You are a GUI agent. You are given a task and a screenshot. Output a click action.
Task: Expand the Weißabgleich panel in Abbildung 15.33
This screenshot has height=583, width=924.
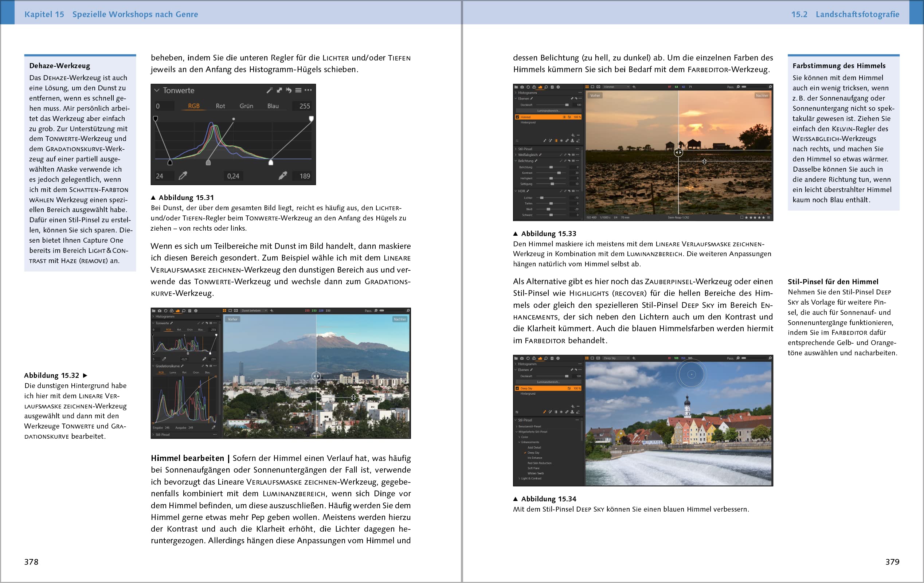(x=516, y=154)
